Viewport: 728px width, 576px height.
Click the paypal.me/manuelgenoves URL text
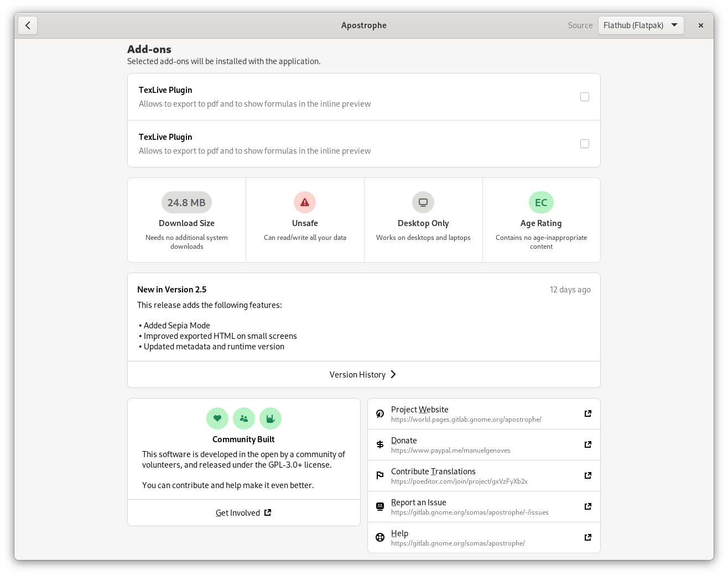[x=451, y=451]
